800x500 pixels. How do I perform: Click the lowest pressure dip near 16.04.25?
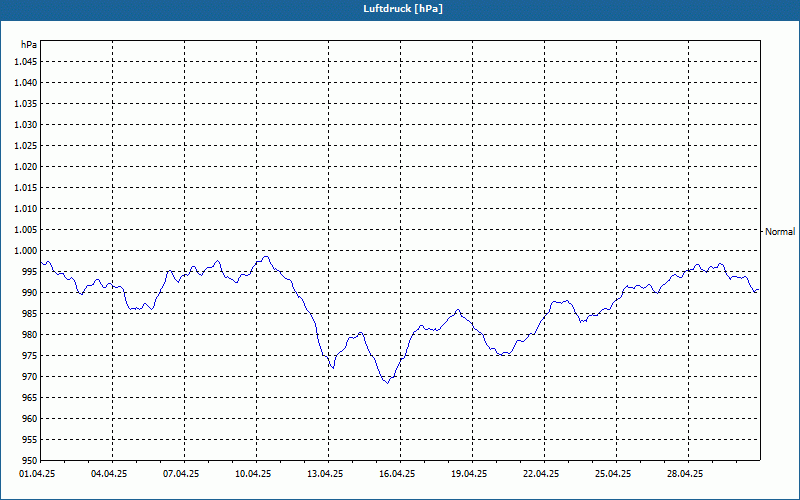click(x=388, y=383)
